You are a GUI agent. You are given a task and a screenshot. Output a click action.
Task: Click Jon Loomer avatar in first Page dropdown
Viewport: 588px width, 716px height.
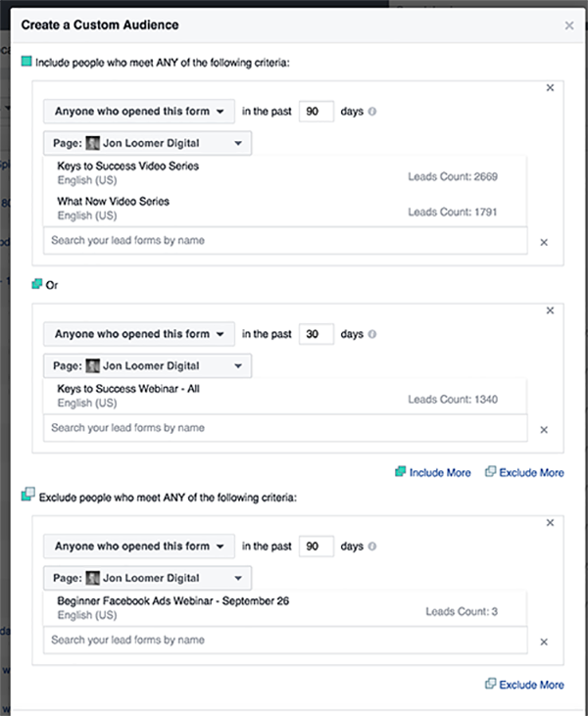click(x=93, y=143)
